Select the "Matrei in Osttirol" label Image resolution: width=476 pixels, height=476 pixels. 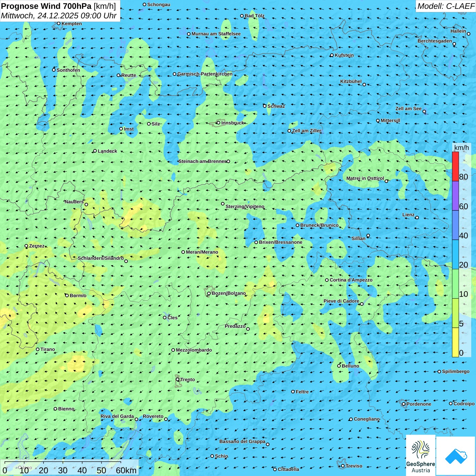tap(365, 178)
